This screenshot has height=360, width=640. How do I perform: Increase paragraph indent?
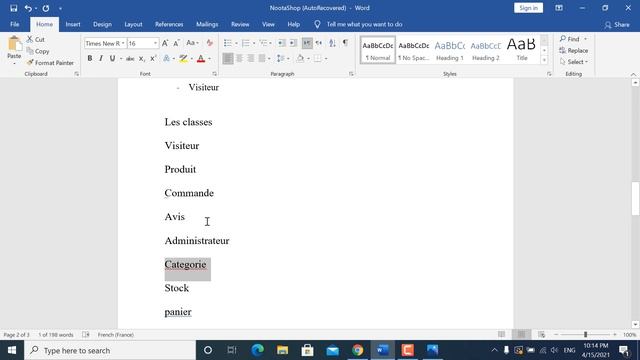[x=293, y=43]
